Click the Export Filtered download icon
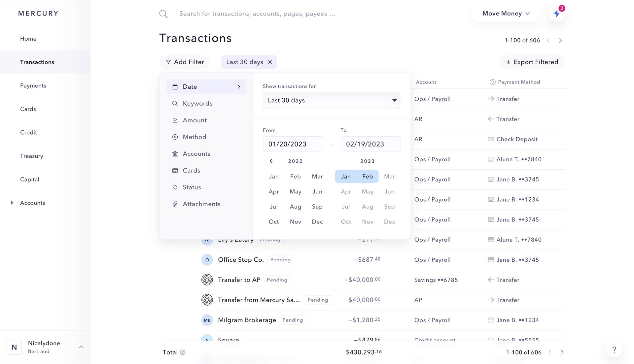634x364 pixels. [509, 62]
